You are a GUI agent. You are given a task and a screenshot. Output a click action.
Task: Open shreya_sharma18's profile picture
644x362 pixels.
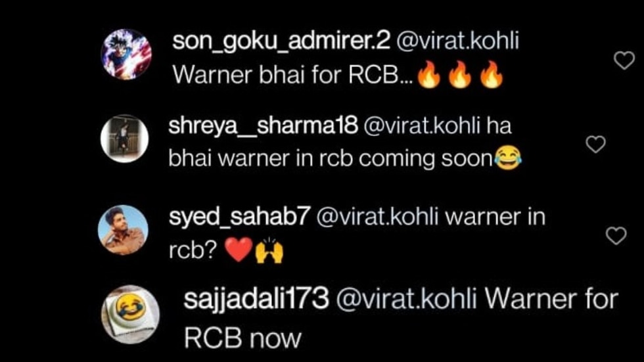point(124,139)
